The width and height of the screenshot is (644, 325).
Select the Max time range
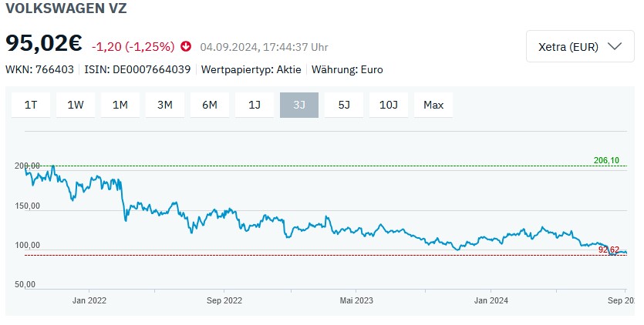tap(433, 105)
